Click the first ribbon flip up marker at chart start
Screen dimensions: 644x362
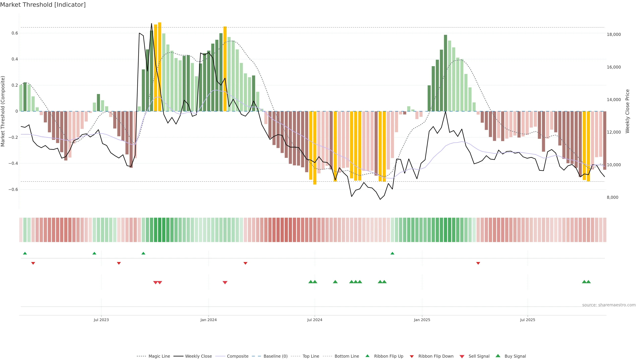(25, 253)
